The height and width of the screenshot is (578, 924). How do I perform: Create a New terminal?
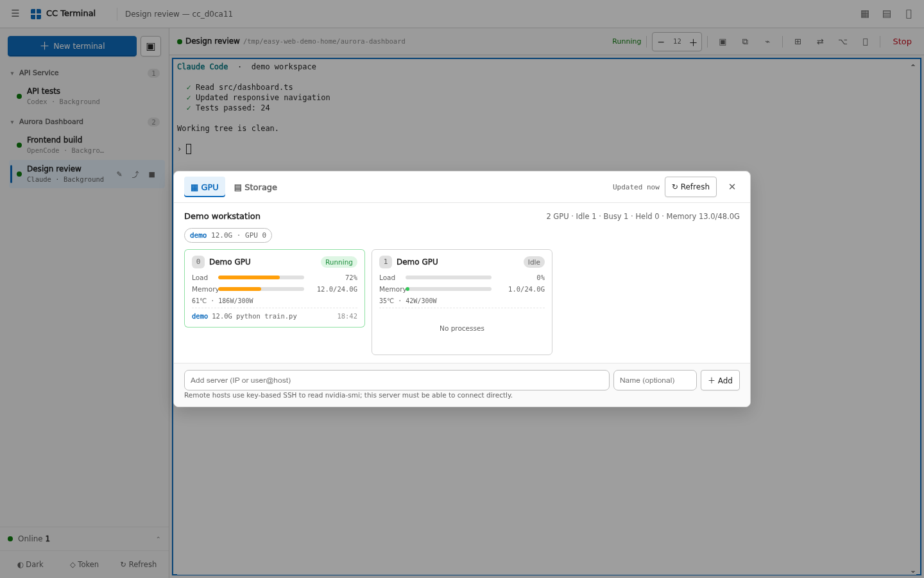[72, 46]
